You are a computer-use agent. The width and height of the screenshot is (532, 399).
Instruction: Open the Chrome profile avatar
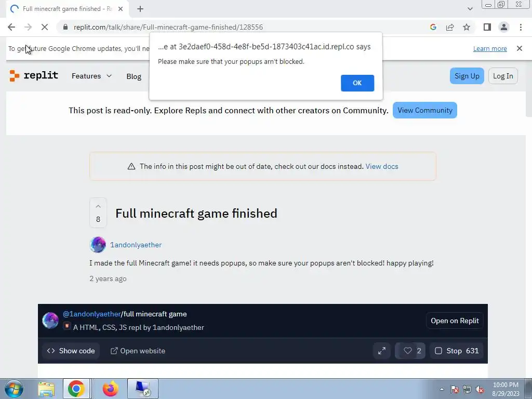[x=504, y=27]
